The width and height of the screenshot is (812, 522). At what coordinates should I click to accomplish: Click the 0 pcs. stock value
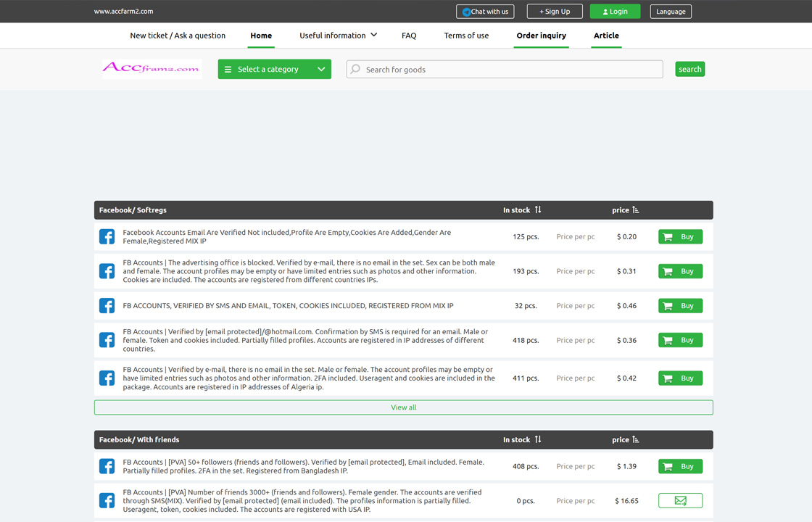click(x=526, y=501)
